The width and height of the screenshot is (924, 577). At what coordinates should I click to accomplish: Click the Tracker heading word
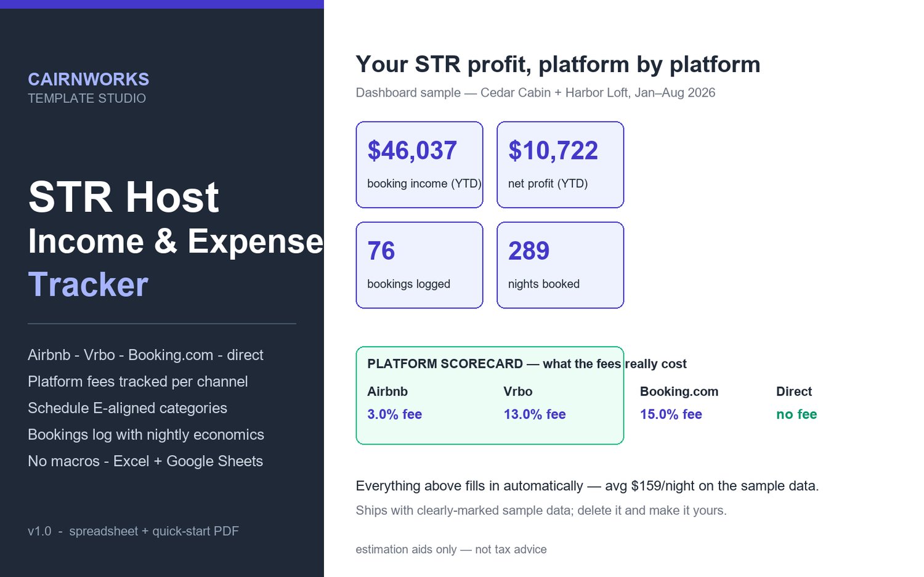[x=88, y=284]
